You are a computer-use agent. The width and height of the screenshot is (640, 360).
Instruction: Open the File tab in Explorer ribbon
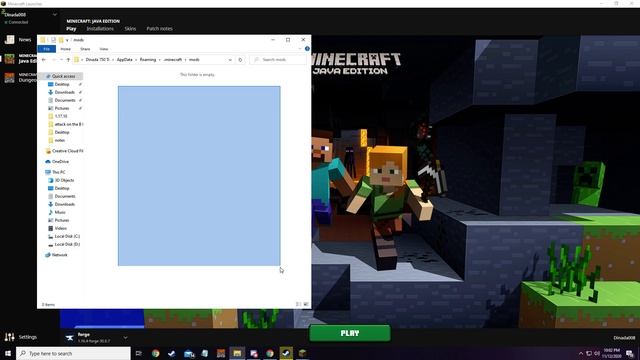[x=47, y=49]
